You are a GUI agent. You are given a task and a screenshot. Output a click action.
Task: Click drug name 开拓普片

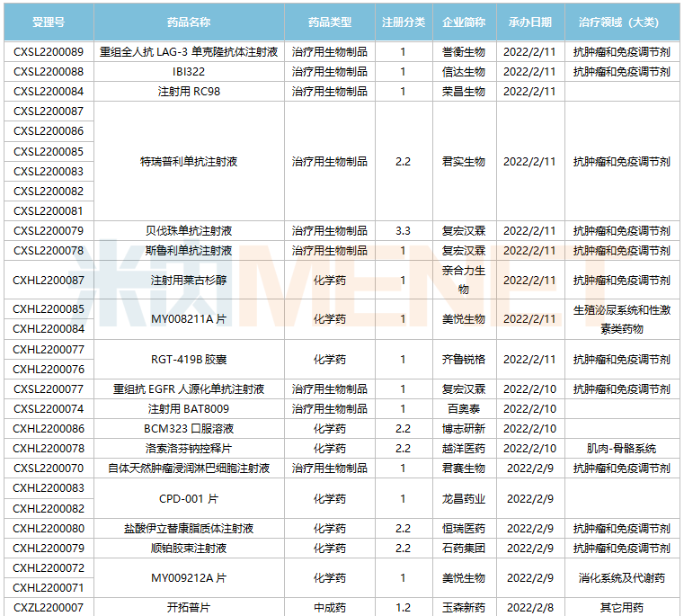click(x=189, y=608)
